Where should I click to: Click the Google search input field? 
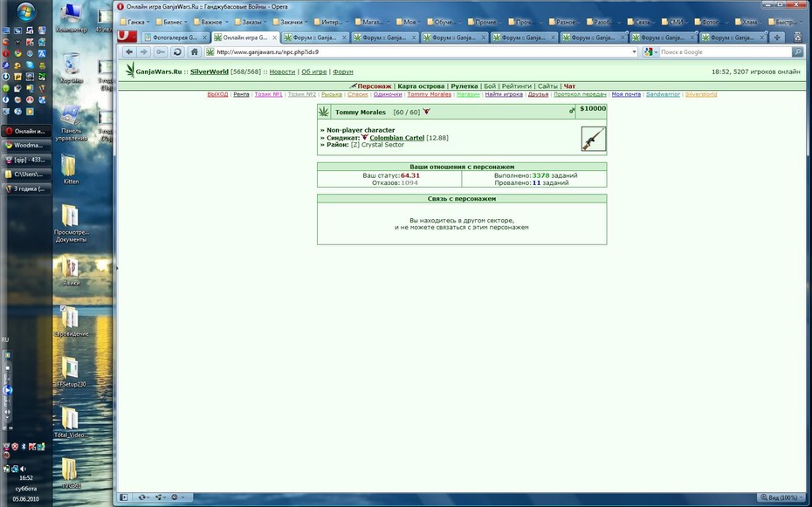tap(725, 51)
